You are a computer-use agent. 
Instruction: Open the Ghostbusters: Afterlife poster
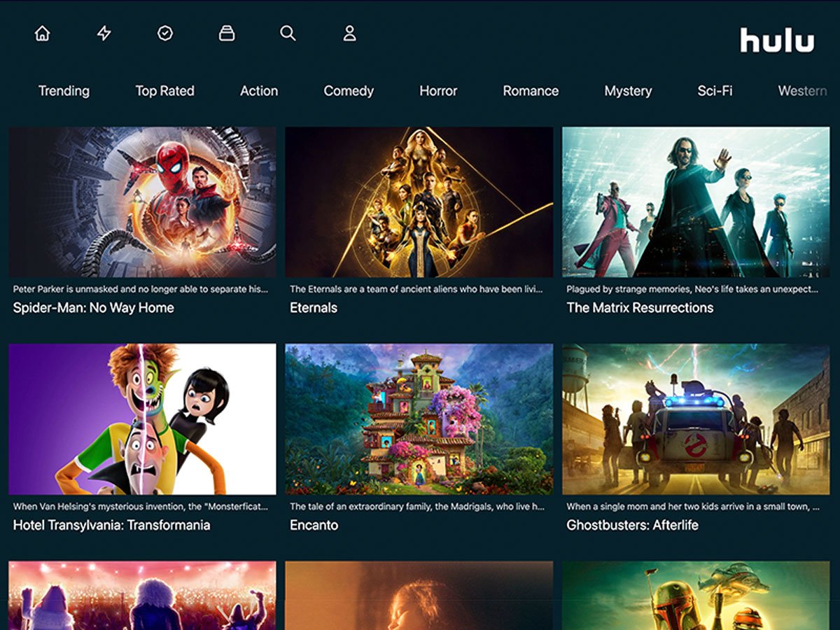696,419
